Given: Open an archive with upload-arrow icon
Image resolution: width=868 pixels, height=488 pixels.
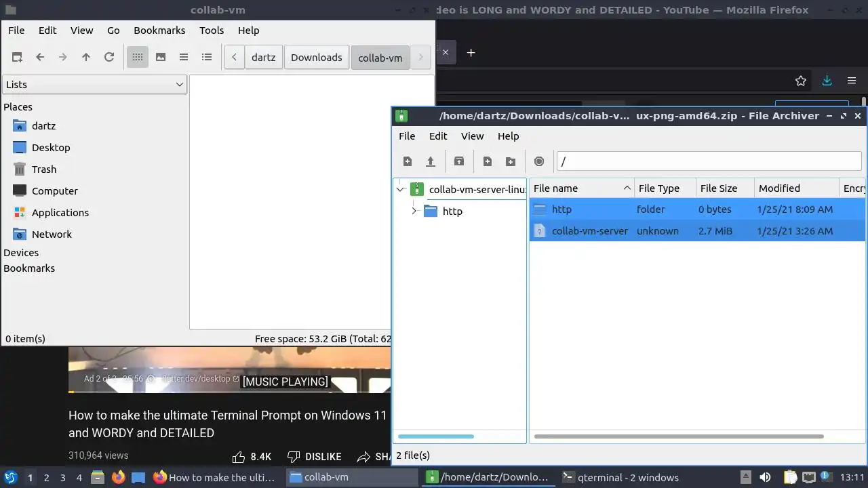Looking at the screenshot, I should pos(431,161).
